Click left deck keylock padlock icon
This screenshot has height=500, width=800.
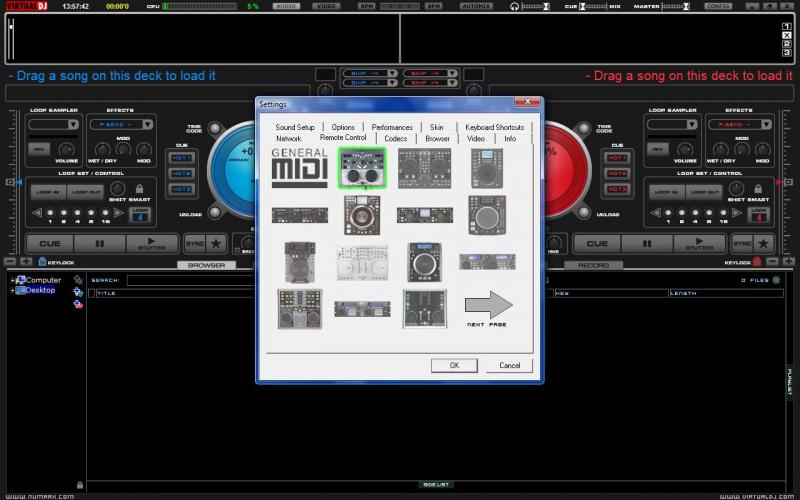pos(42,262)
